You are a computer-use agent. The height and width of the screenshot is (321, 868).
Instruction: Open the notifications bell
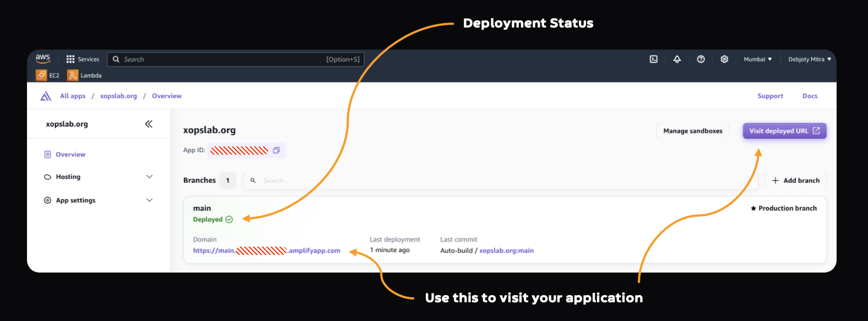click(677, 59)
